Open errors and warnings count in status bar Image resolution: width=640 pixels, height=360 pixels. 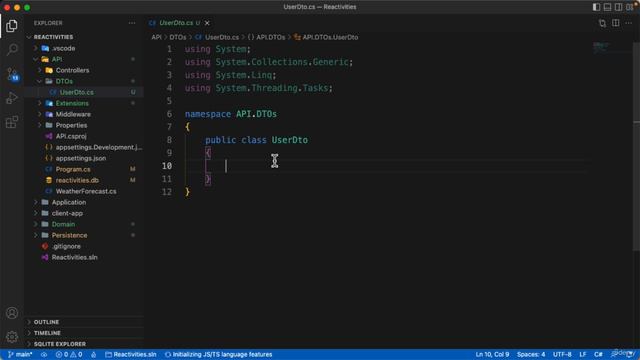click(69, 355)
